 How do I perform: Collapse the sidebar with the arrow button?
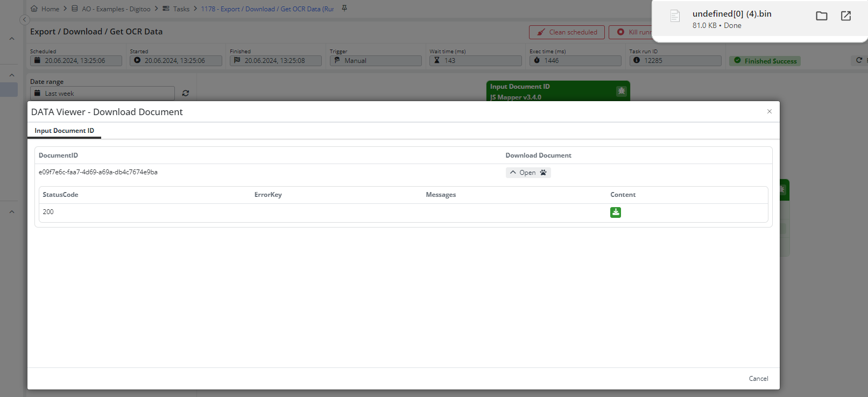[x=24, y=20]
